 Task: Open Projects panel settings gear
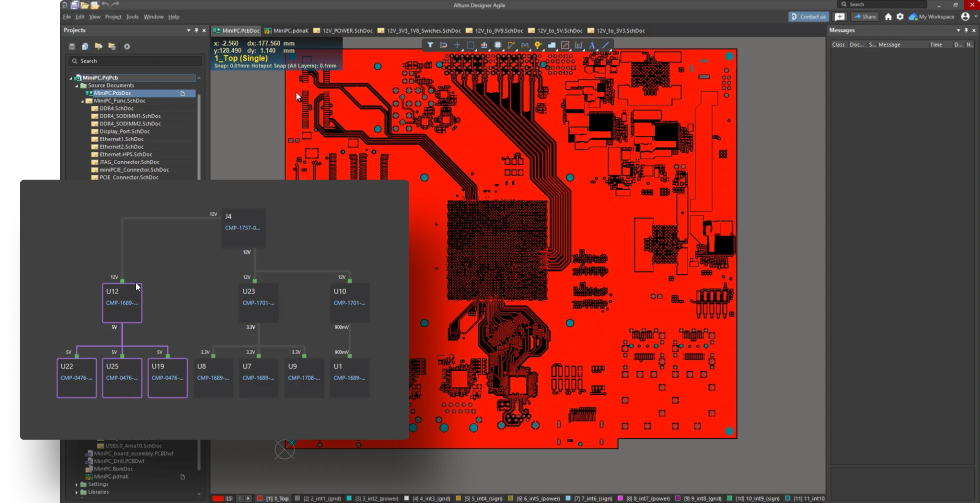[x=127, y=46]
